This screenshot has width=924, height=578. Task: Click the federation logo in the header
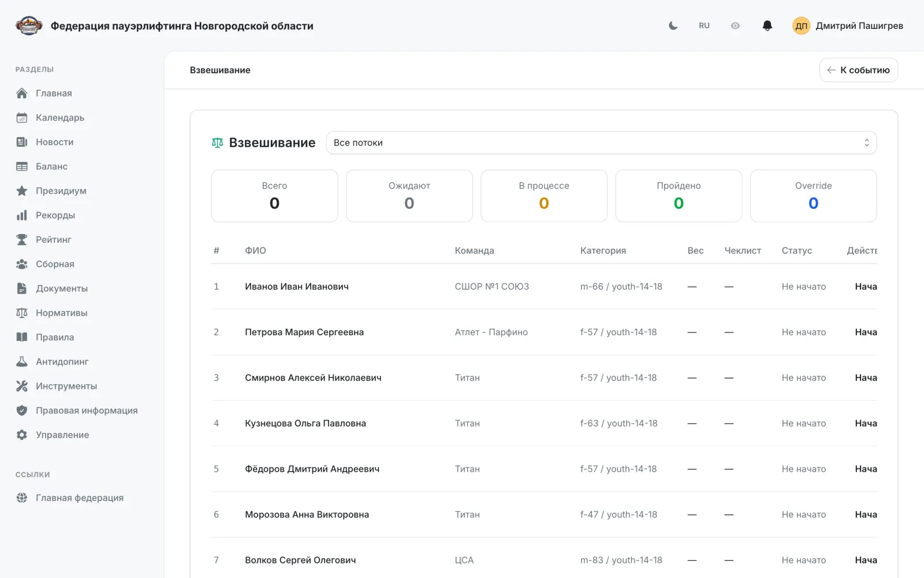pos(29,25)
